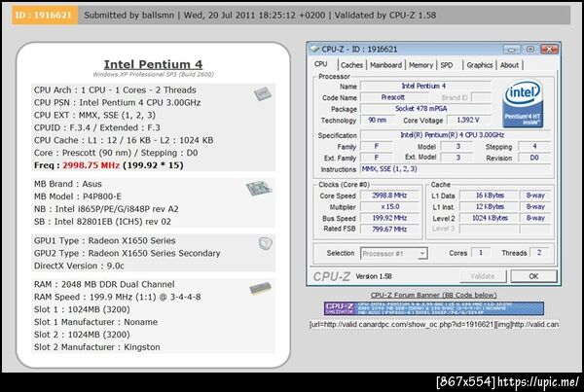Click the Intel Pentium 4 title link
The width and height of the screenshot is (584, 392).
[x=153, y=64]
